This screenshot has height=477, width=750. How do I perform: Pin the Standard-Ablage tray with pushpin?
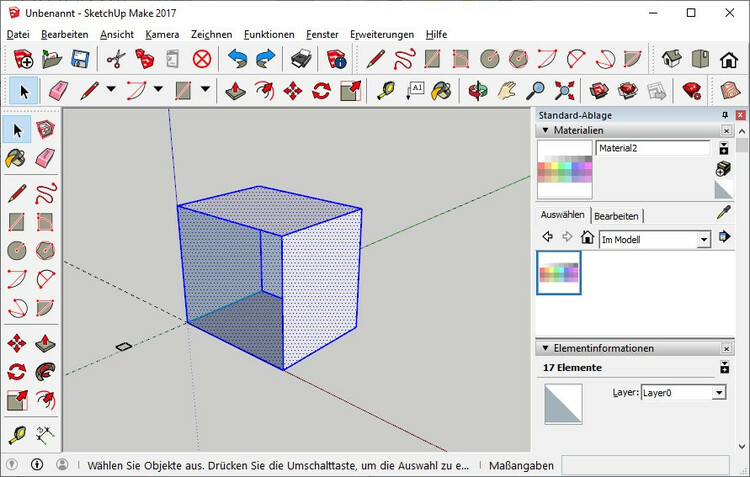[x=725, y=115]
